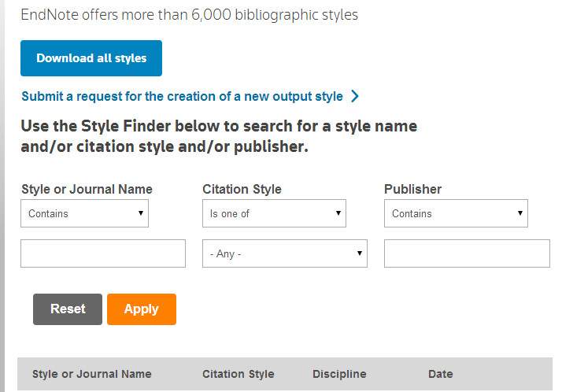Image resolution: width=562 pixels, height=392 pixels.
Task: Click the Download all styles button
Action: click(x=91, y=58)
